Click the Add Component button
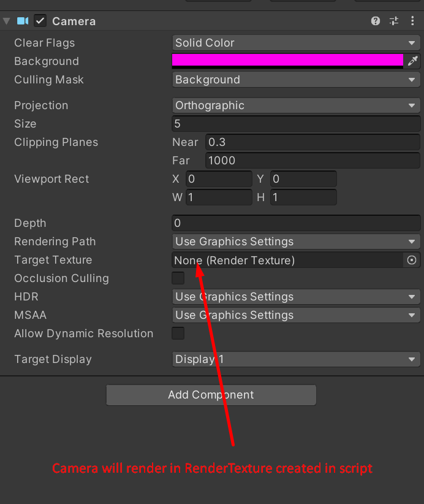The image size is (424, 504). [211, 395]
